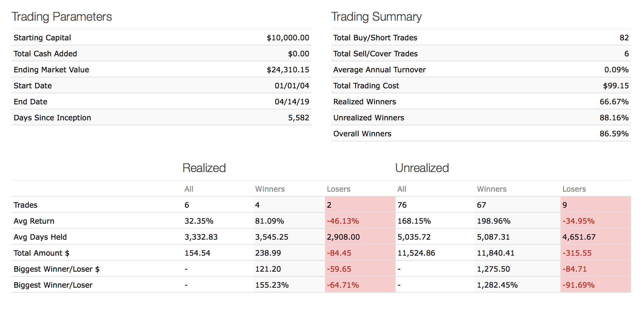Select the unrealized total amount 11,524.86
Viewport: 644px width, 314px height.
click(x=416, y=253)
